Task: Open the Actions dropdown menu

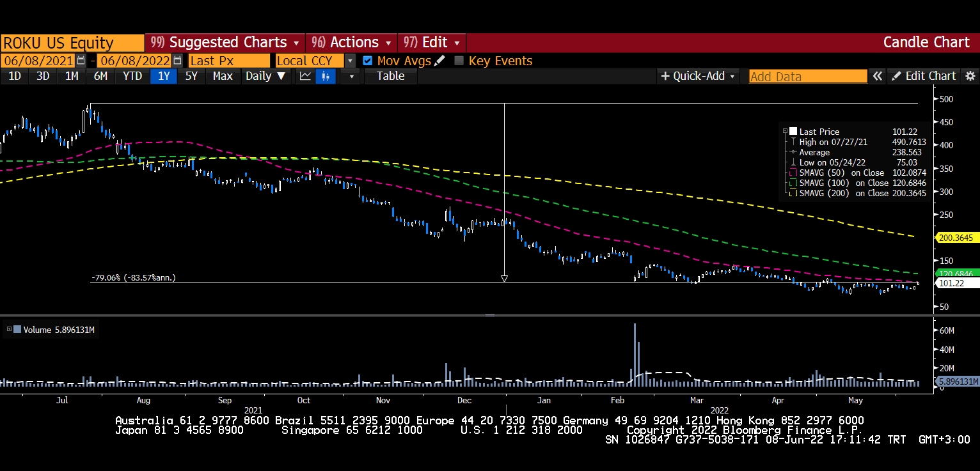Action: pyautogui.click(x=351, y=43)
